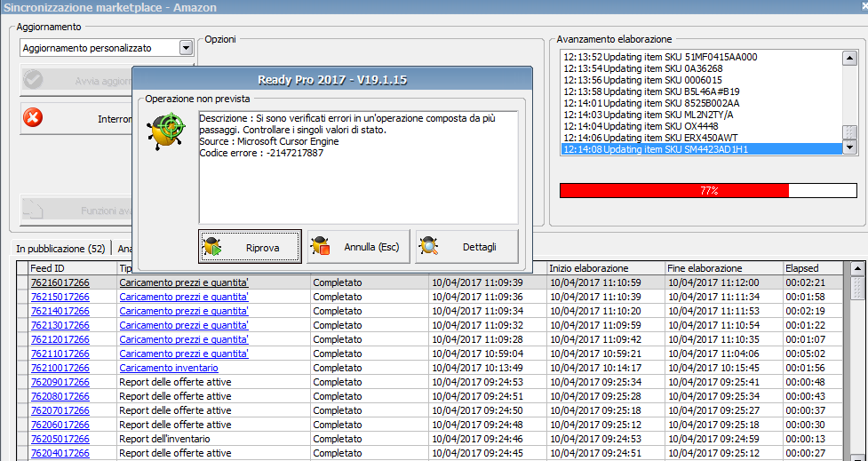Click Report dell'inventario cell
The image size is (868, 461).
click(213, 439)
